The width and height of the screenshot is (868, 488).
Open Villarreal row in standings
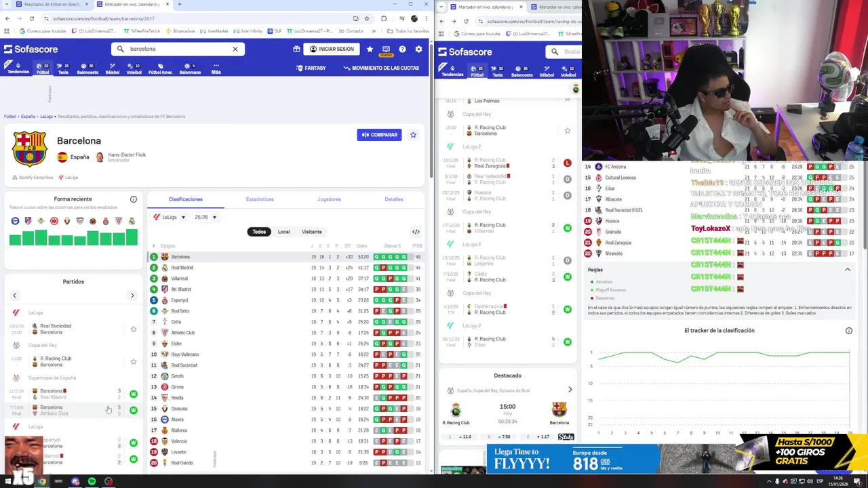click(x=285, y=279)
